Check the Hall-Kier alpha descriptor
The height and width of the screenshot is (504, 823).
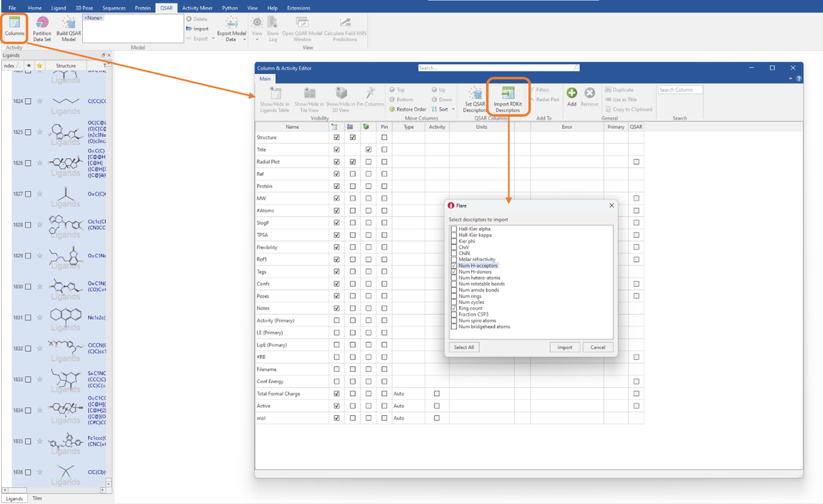tap(454, 229)
